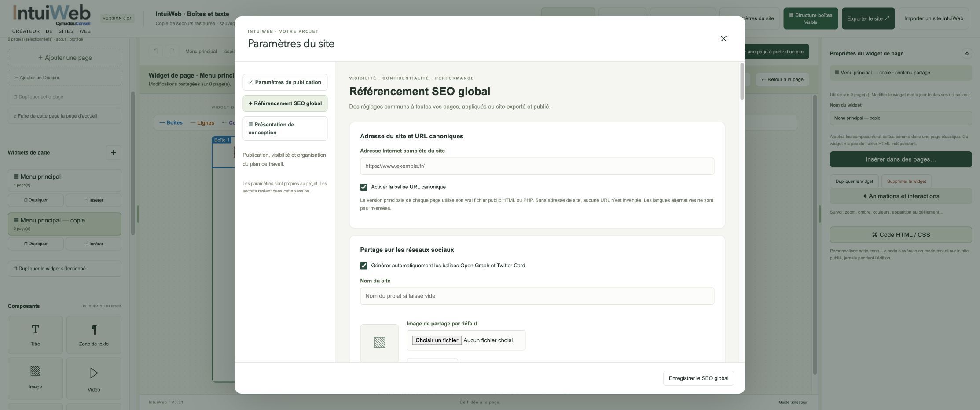
Task: Select the Boîte 1 label on canvas
Action: (x=222, y=140)
